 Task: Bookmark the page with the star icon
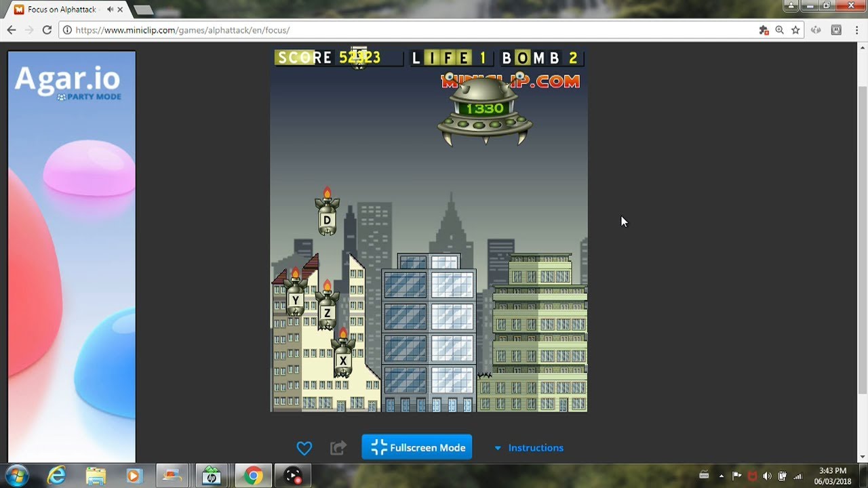[x=795, y=30]
